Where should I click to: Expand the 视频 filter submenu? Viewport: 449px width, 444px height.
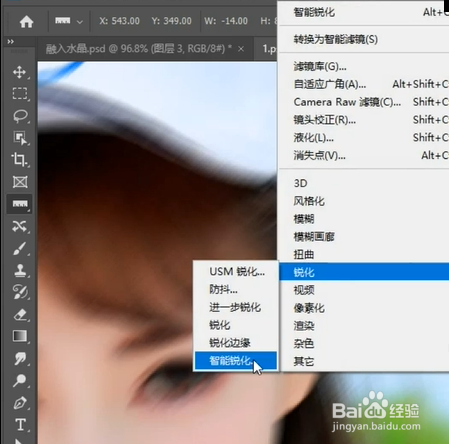tap(364, 290)
